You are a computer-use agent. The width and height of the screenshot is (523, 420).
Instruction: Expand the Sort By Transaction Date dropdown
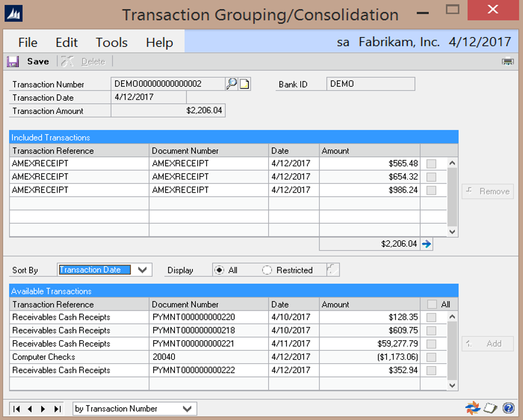(x=143, y=270)
